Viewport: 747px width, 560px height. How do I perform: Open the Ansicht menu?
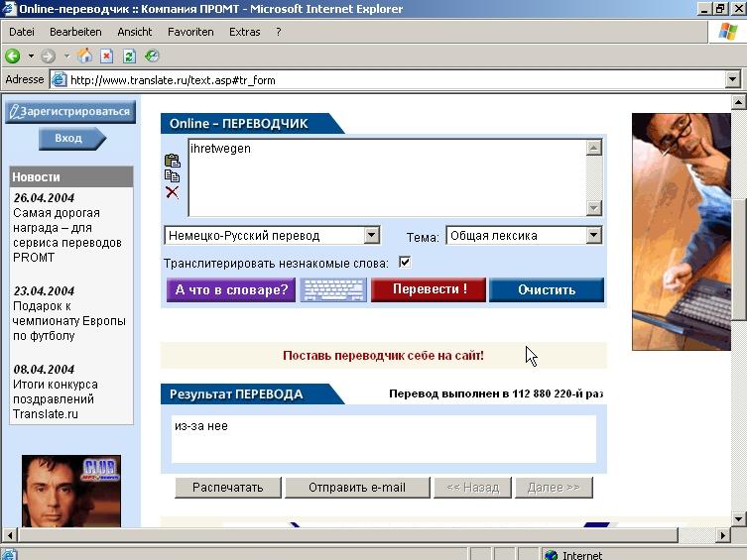[134, 32]
